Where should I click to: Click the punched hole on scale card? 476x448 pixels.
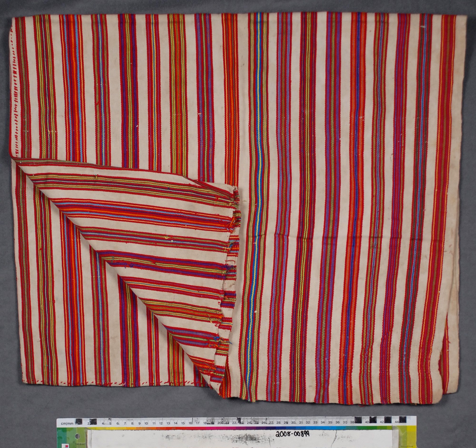pos(78,437)
